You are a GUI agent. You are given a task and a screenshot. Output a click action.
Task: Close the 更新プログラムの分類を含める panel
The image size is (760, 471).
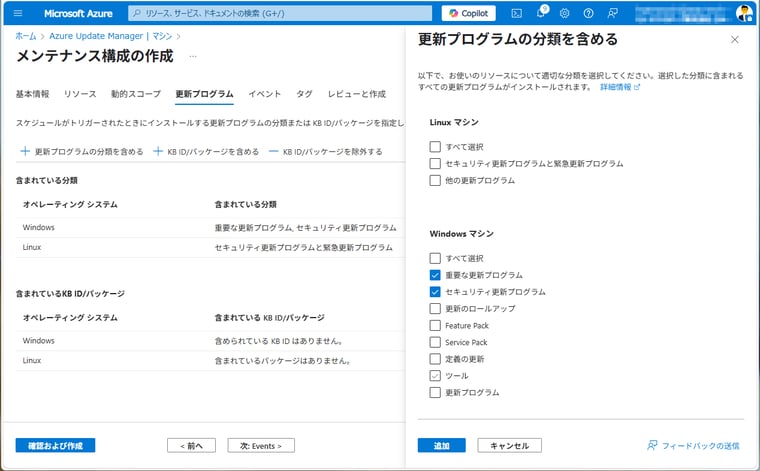(x=735, y=40)
